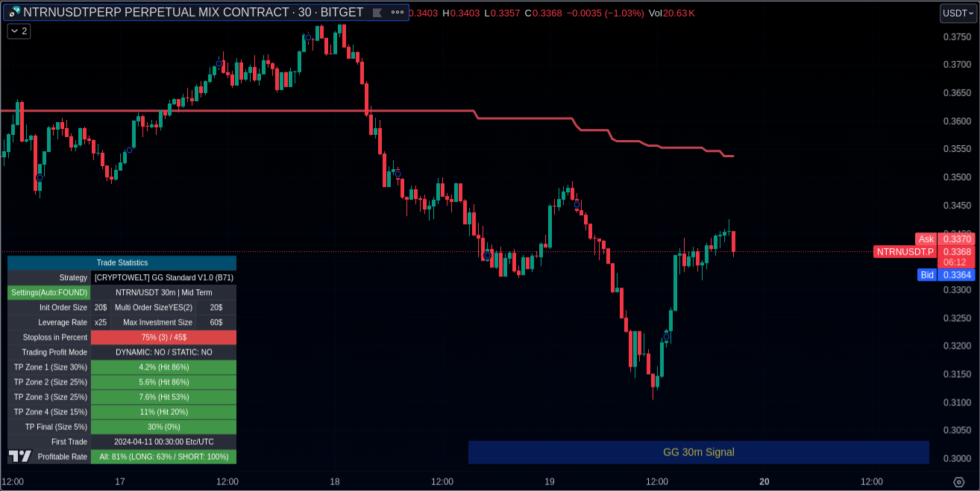Click the red Ask price label

click(x=926, y=239)
